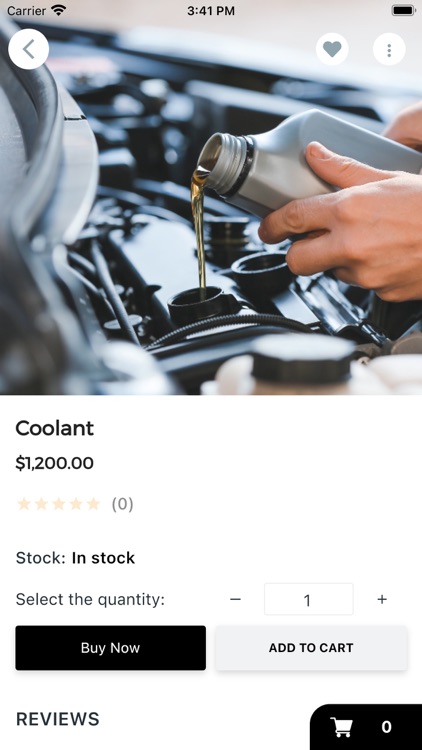The height and width of the screenshot is (750, 422).
Task: Open the REVIEWS section heading
Action: coord(58,719)
